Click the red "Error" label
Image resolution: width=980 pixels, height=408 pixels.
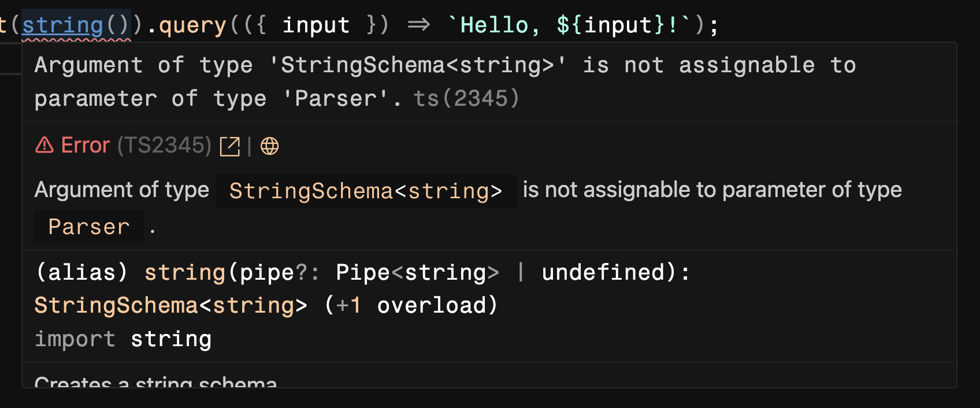85,146
